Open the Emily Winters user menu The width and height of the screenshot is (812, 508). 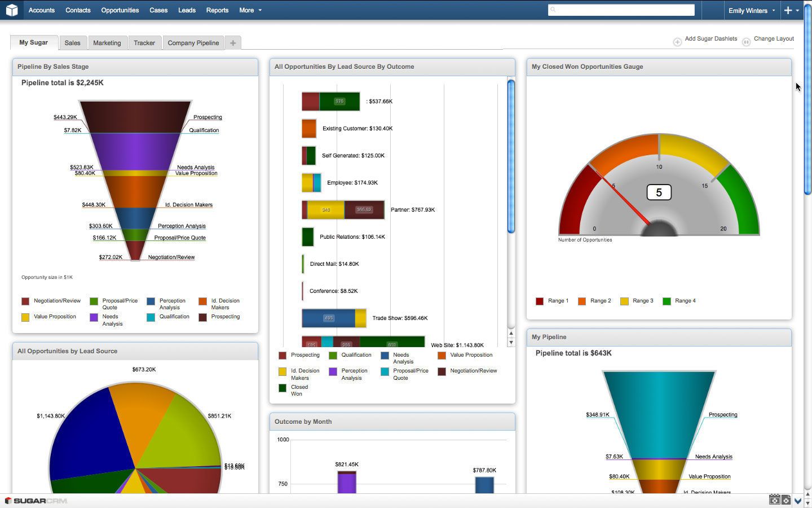(x=752, y=10)
